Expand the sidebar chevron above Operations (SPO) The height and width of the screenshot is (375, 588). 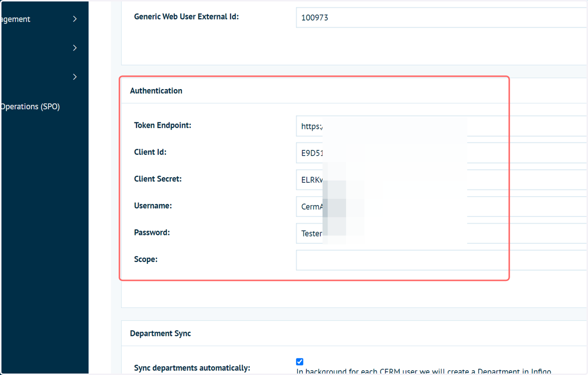74,77
